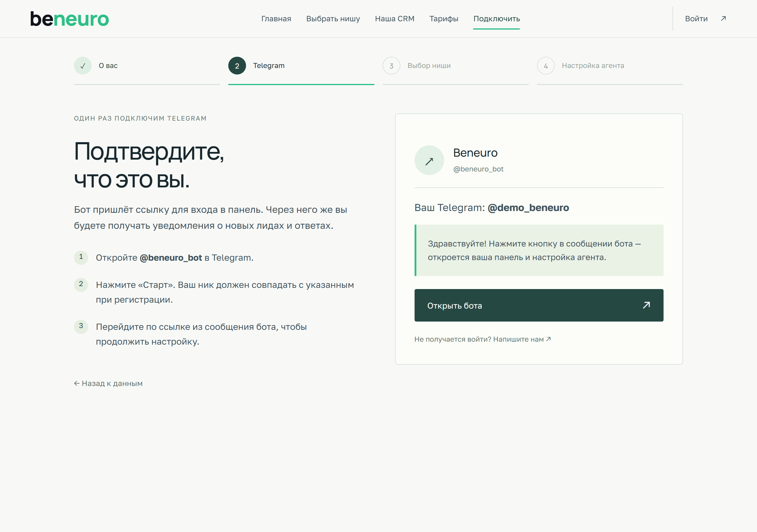Open the beneuro logo home link
Image resolution: width=757 pixels, height=532 pixels.
coord(69,19)
